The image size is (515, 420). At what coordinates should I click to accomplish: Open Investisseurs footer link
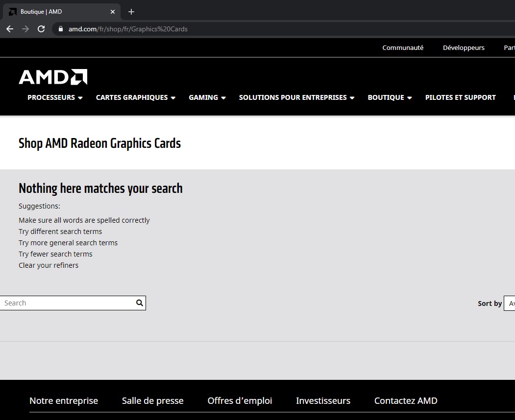pos(323,400)
